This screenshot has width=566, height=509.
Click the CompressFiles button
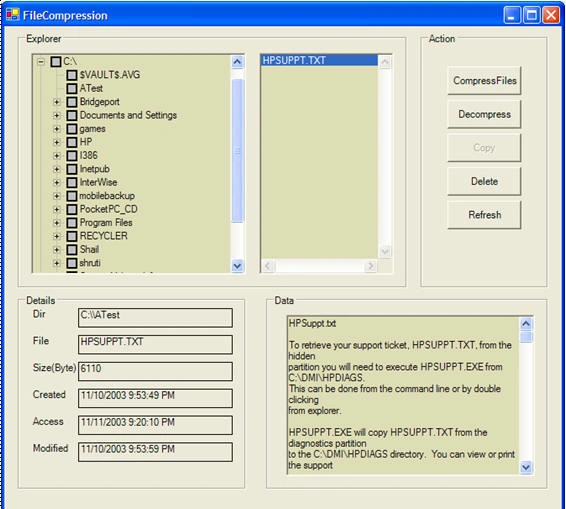[484, 81]
